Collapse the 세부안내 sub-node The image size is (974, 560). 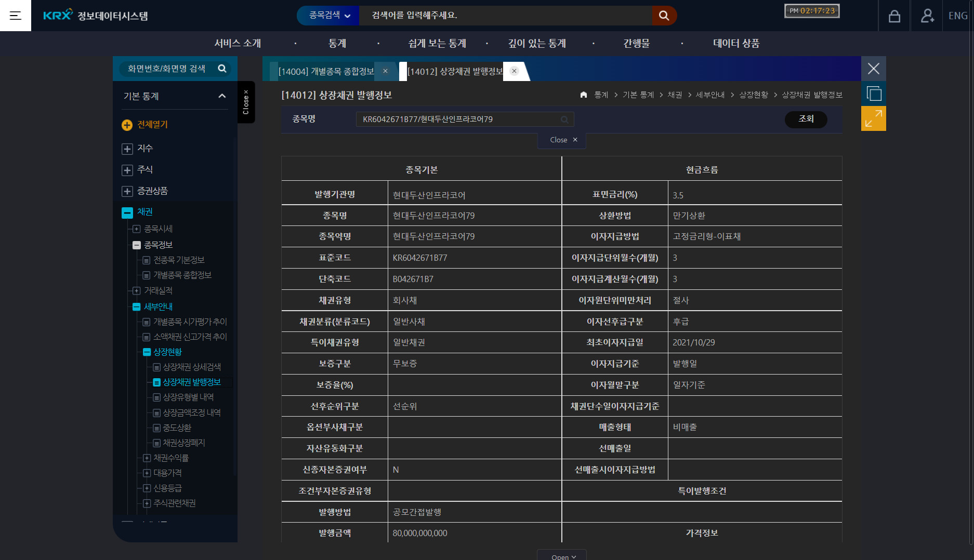click(x=137, y=306)
